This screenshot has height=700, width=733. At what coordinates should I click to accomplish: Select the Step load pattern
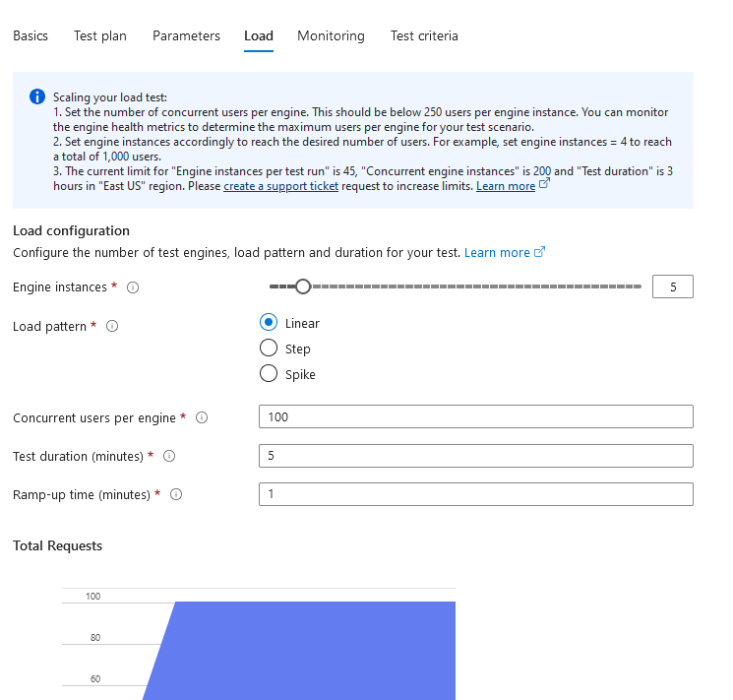(x=269, y=348)
